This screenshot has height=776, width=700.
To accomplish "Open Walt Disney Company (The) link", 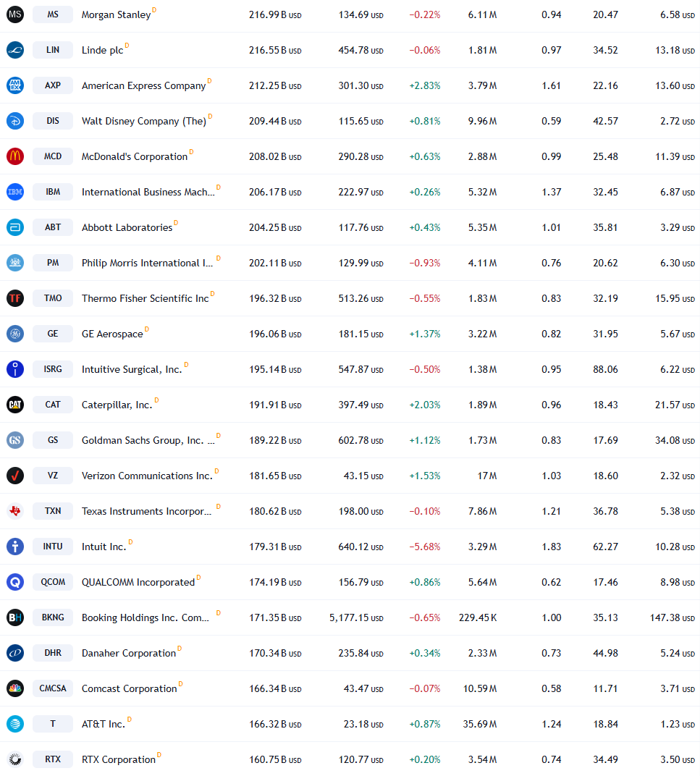I will coord(144,122).
